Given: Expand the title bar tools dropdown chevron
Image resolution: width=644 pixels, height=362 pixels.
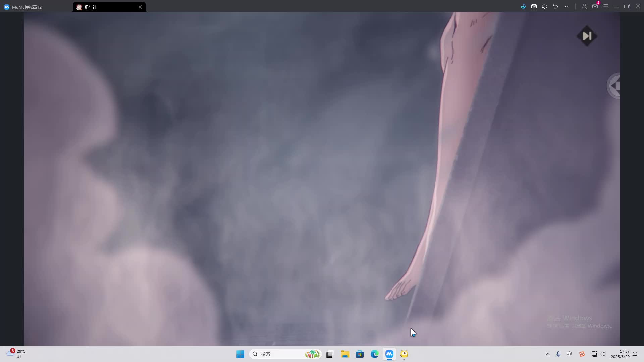Looking at the screenshot, I should (x=566, y=6).
